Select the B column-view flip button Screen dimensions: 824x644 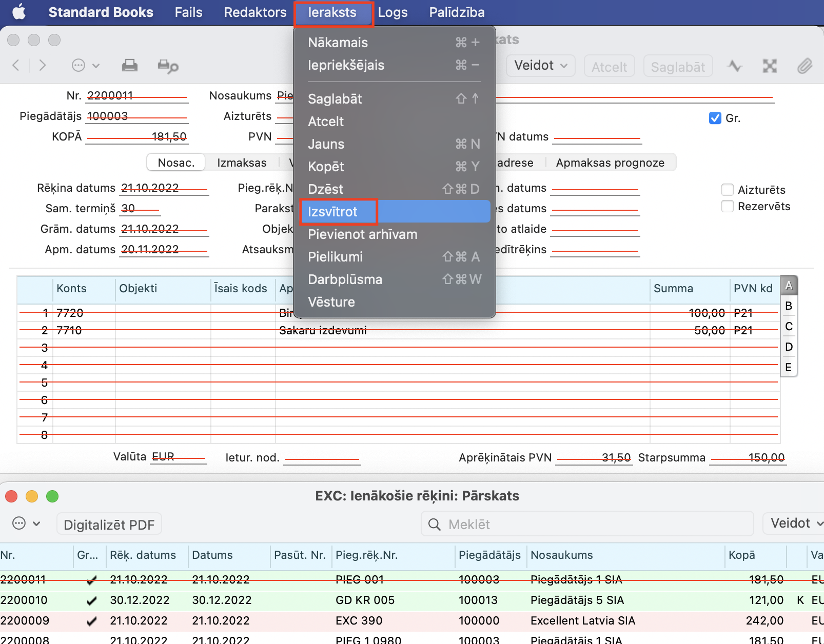coord(789,306)
